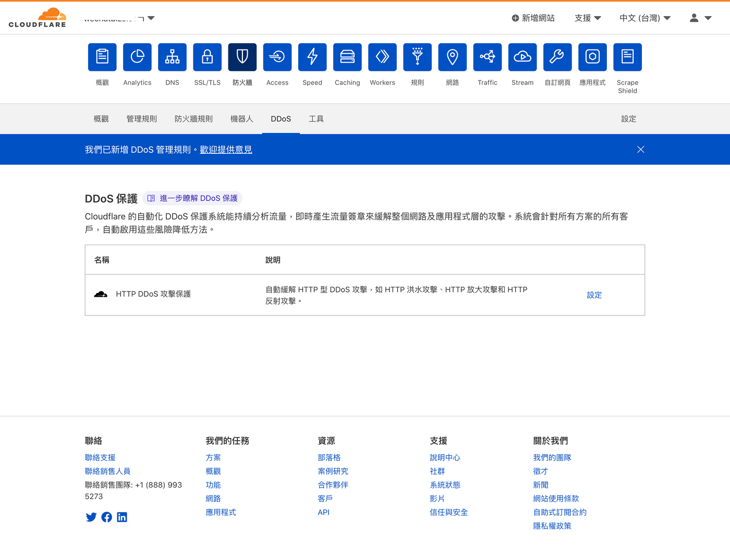Switch to the 工具 tab

tap(316, 119)
